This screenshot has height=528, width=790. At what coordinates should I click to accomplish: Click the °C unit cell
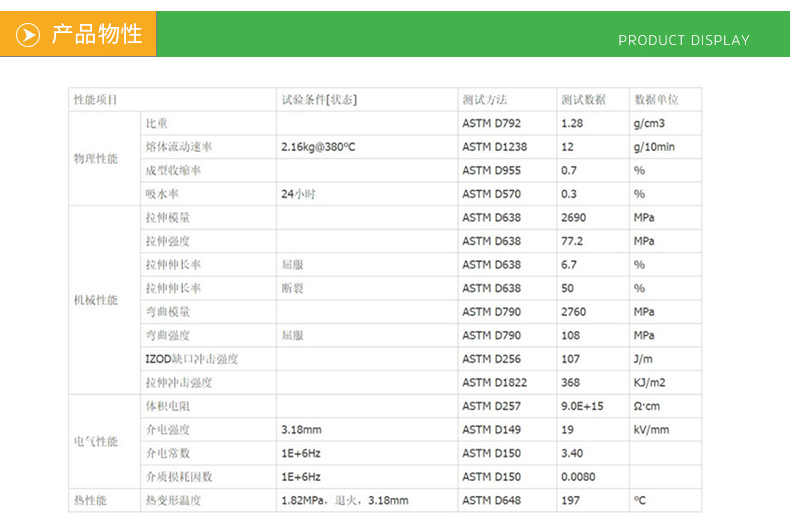(x=665, y=500)
